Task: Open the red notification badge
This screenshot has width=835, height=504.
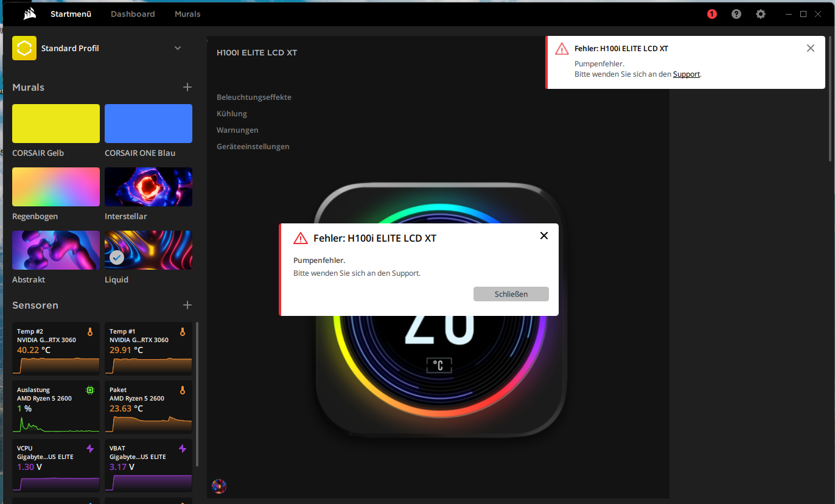Action: pyautogui.click(x=712, y=14)
